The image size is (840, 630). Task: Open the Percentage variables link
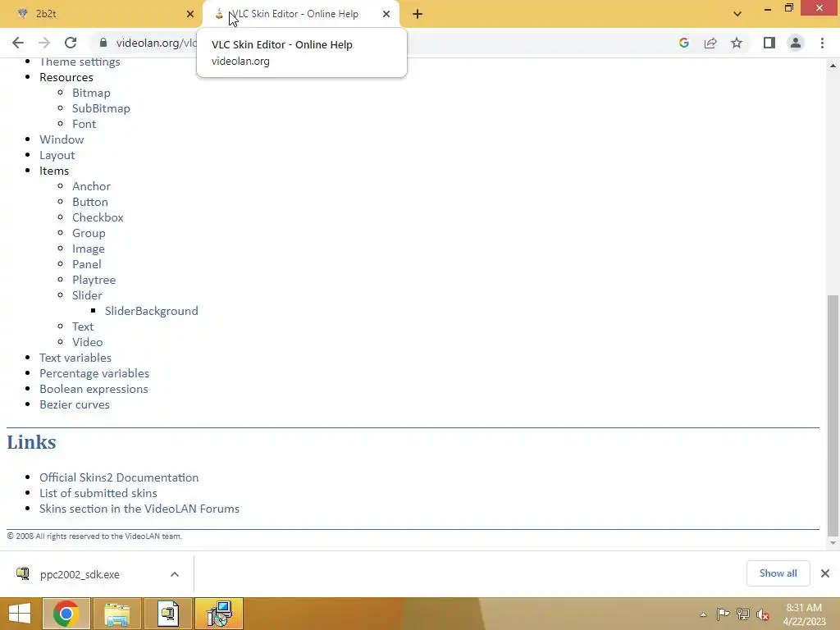pyautogui.click(x=94, y=373)
